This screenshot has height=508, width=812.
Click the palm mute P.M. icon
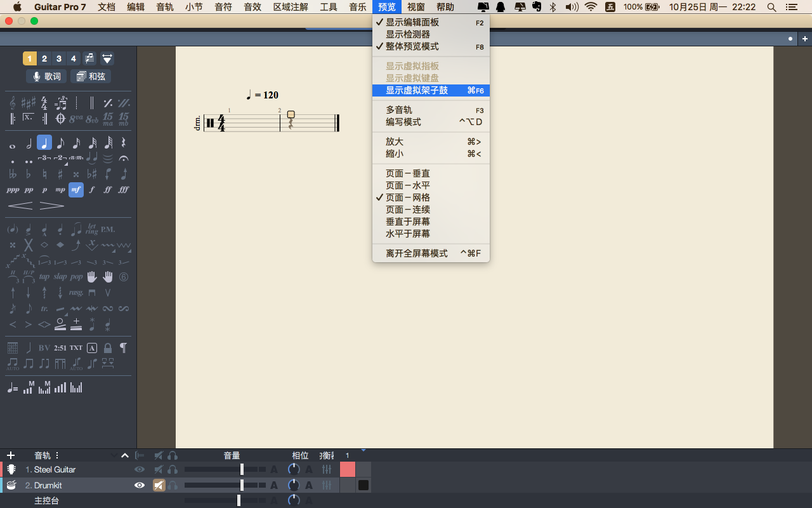(108, 229)
